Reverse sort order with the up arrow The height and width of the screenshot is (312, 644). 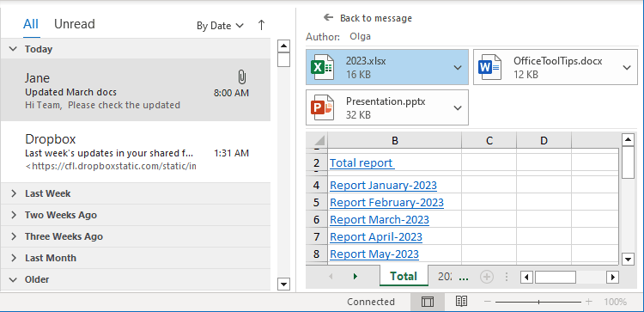tap(261, 26)
